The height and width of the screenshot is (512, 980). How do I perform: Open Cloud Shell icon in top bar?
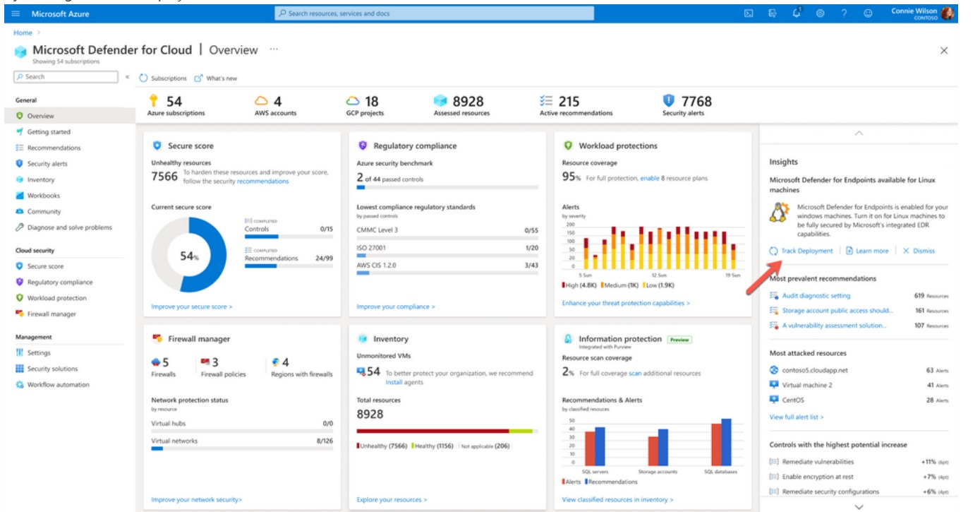click(749, 13)
